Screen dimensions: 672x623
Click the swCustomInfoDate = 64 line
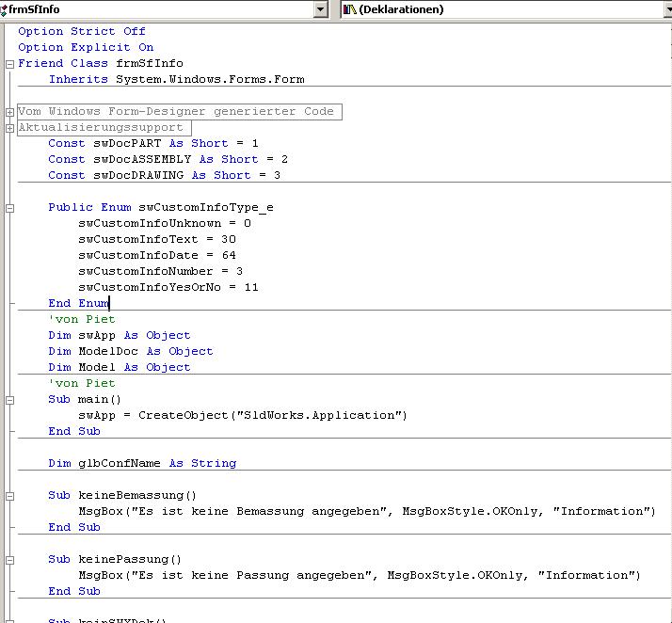157,255
